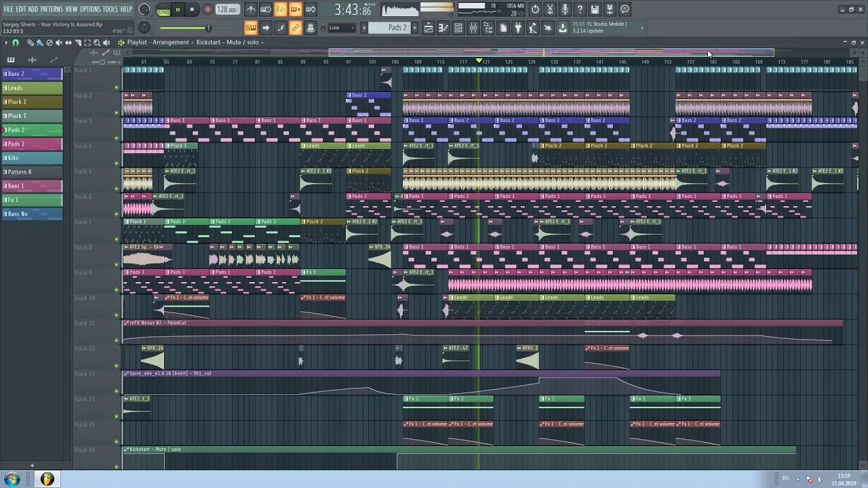Open the EDIT menu

click(x=21, y=9)
